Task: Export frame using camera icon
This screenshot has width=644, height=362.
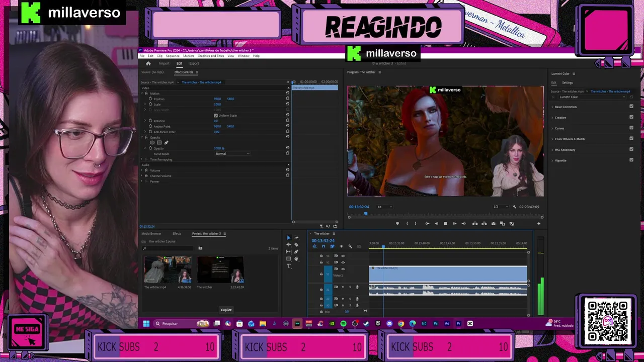Action: (494, 223)
